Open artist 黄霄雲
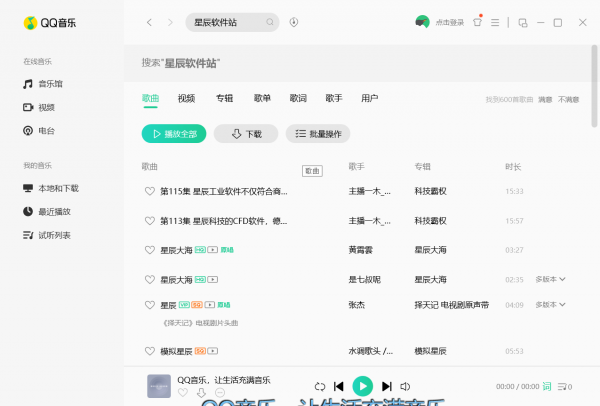The height and width of the screenshot is (406, 600). [x=360, y=250]
